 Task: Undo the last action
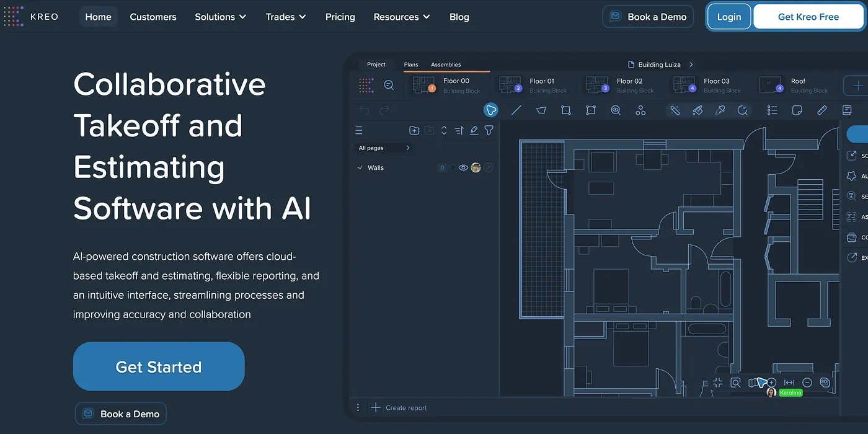364,110
